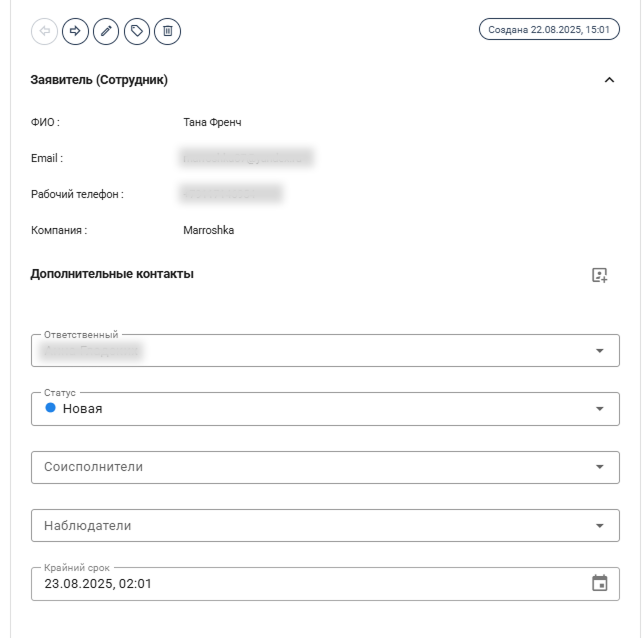The width and height of the screenshot is (644, 638).
Task: Open the calendar picker for deadline
Action: pyautogui.click(x=600, y=583)
